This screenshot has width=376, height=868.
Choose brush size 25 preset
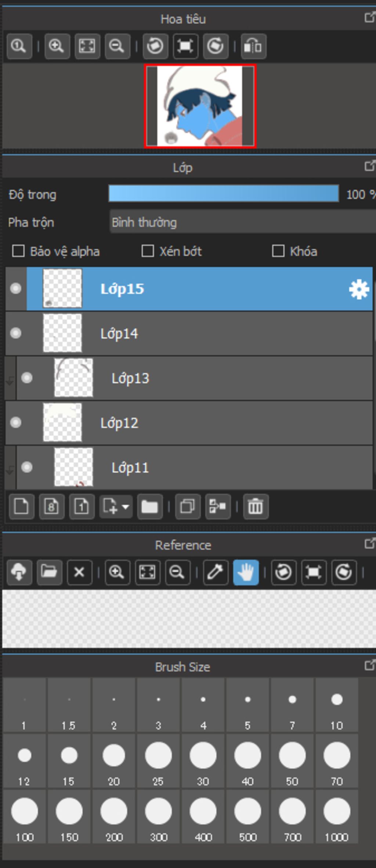pyautogui.click(x=158, y=761)
